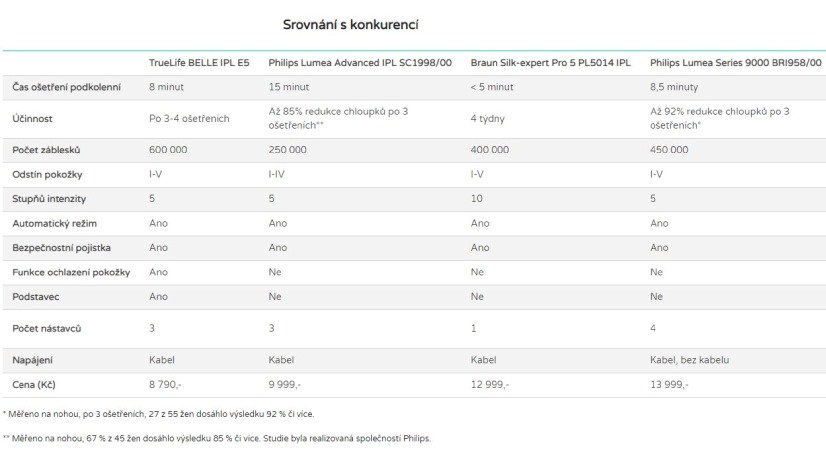Select the 'Počet nástavců' row label
The image size is (826, 469).
[47, 327]
